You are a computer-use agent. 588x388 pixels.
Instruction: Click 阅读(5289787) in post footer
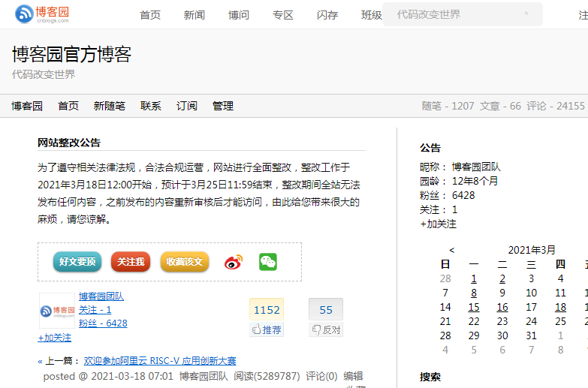[x=267, y=376]
